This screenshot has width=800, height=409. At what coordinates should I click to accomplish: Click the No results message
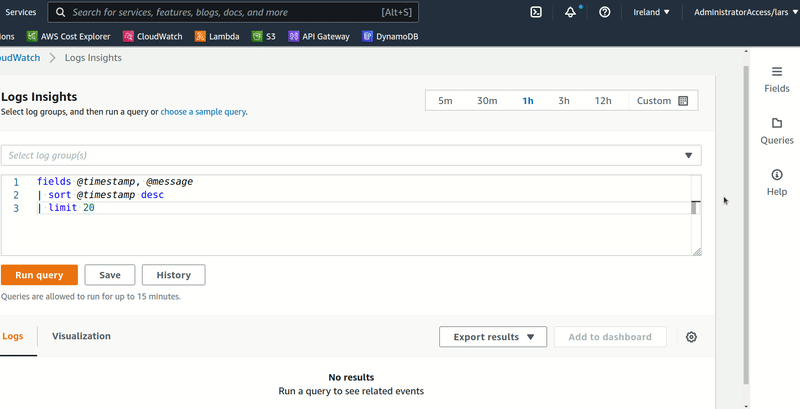(351, 377)
